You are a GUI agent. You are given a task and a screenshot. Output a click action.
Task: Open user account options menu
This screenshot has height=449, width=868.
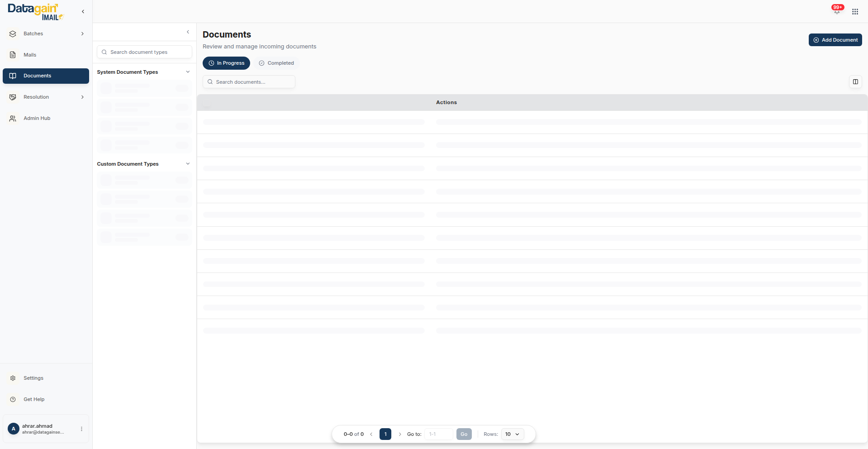81,429
